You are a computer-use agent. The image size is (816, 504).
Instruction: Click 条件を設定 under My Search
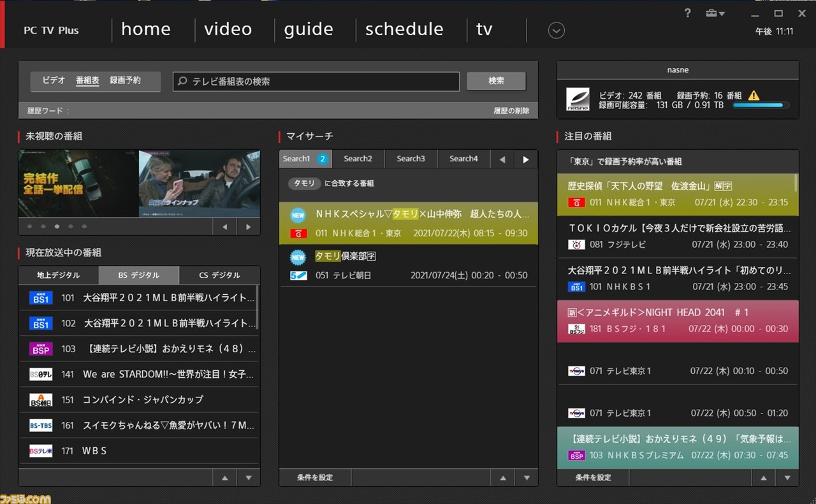tap(315, 477)
